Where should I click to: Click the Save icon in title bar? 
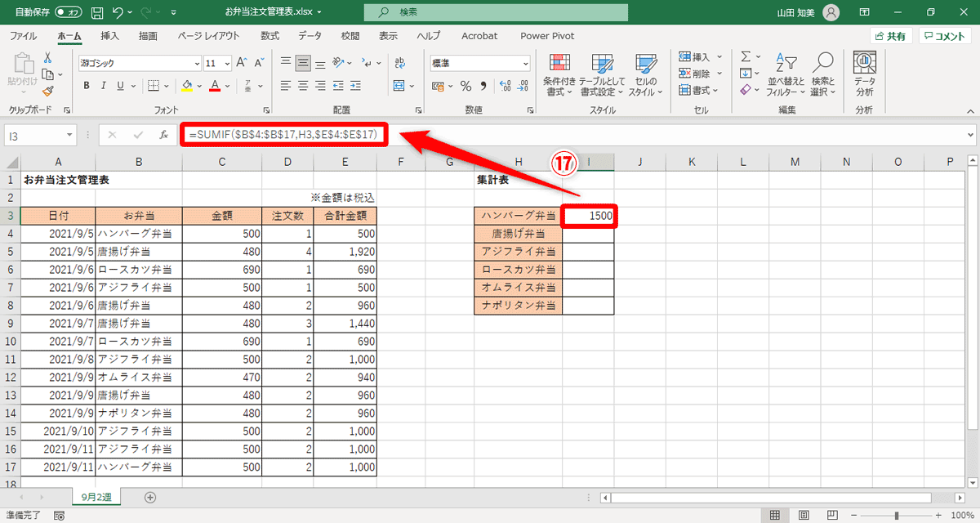pyautogui.click(x=97, y=13)
